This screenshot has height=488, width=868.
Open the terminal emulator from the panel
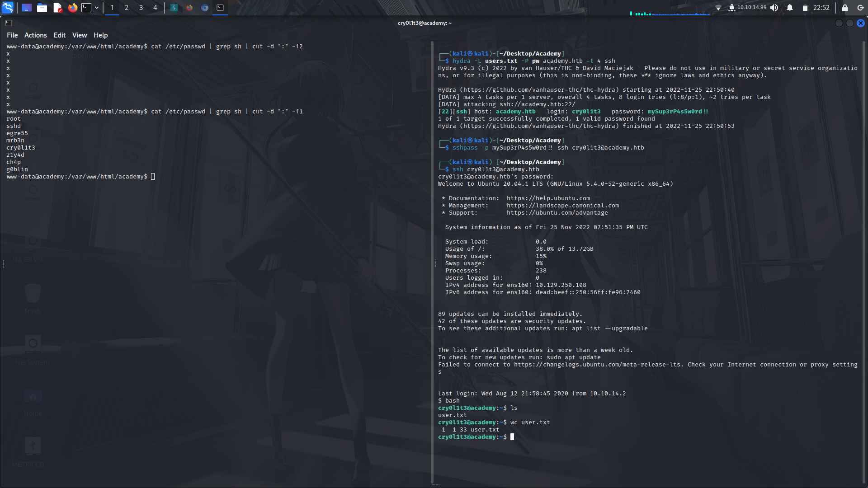point(86,8)
